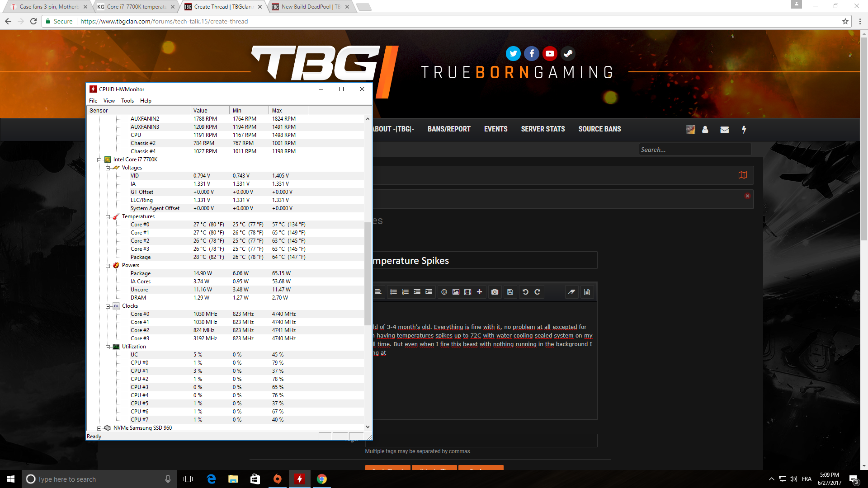Click the outdent button in editor
The image size is (868, 488).
tap(417, 292)
